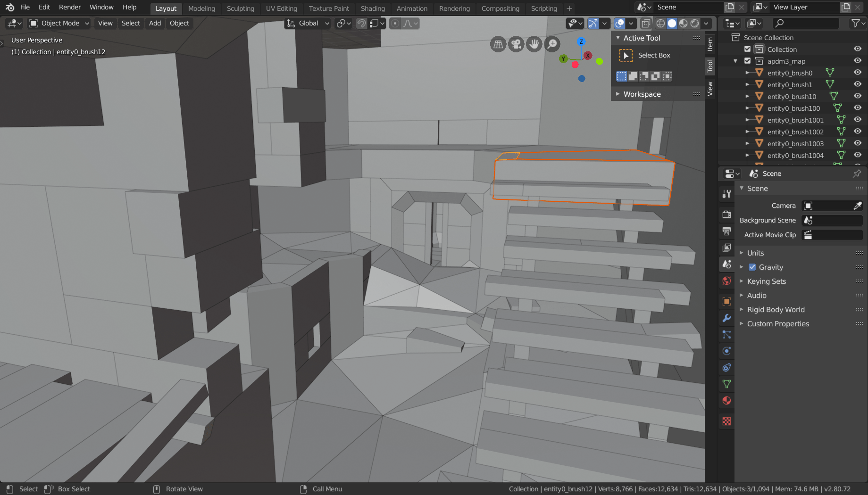
Task: Open World Properties using the globe icon
Action: [726, 280]
